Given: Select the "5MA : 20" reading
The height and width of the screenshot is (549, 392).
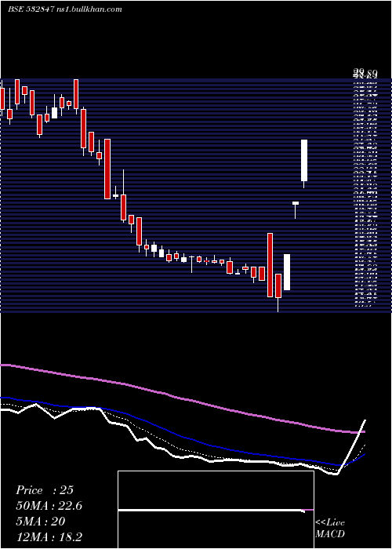Looking at the screenshot, I should tap(41, 522).
